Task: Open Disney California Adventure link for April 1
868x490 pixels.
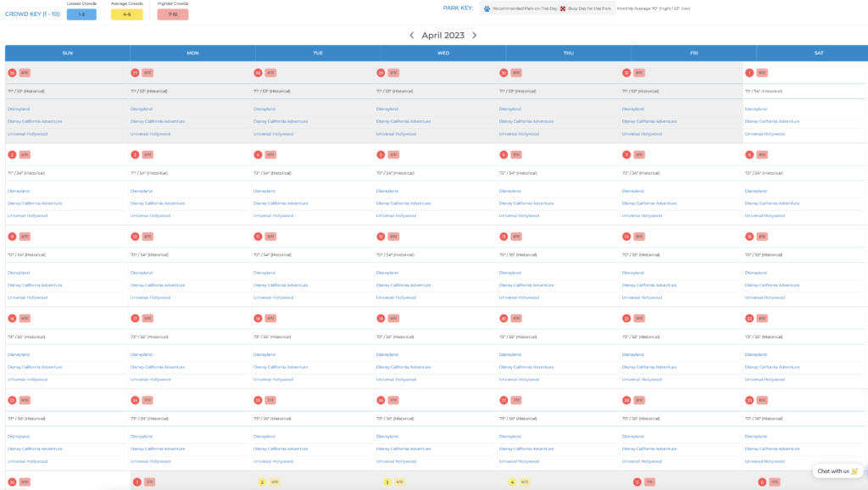Action: pos(771,121)
